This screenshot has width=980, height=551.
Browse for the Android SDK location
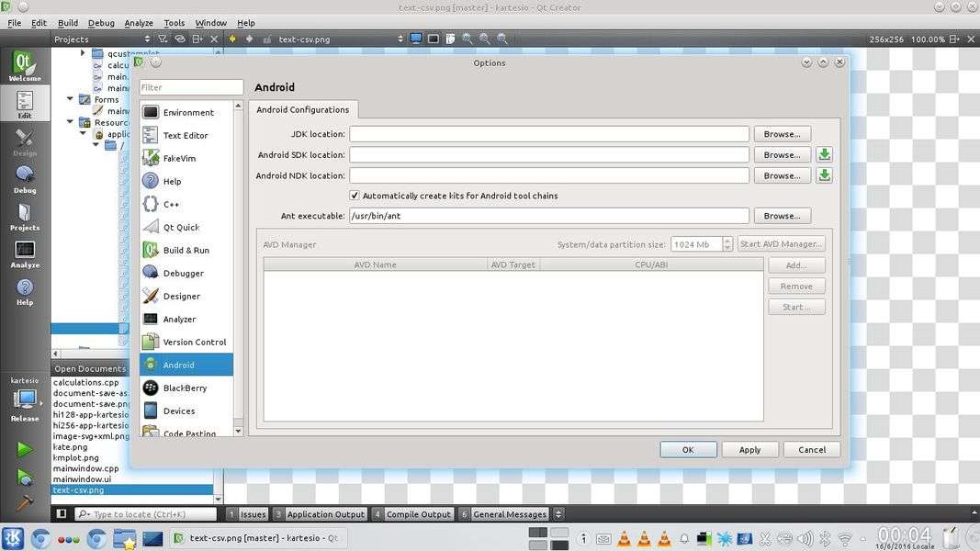[782, 154]
